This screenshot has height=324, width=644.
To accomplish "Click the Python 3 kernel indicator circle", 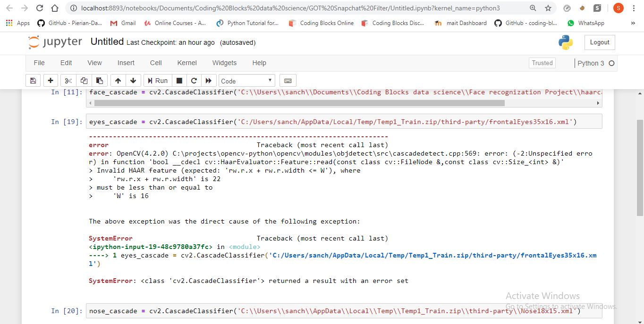I will click(x=611, y=63).
